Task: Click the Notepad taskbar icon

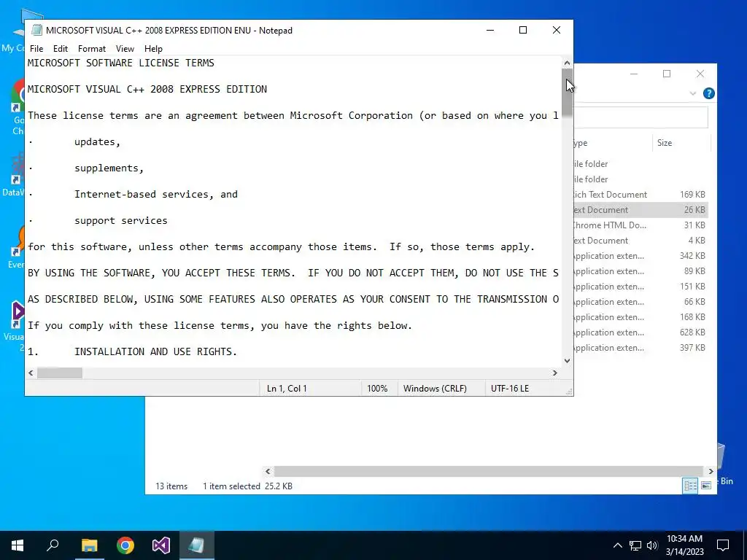Action: point(197,545)
